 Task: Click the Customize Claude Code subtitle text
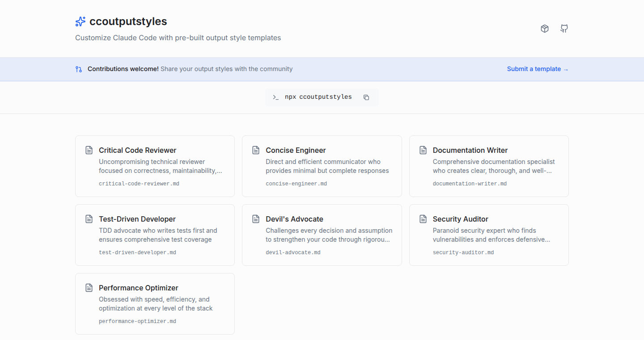[x=178, y=38]
